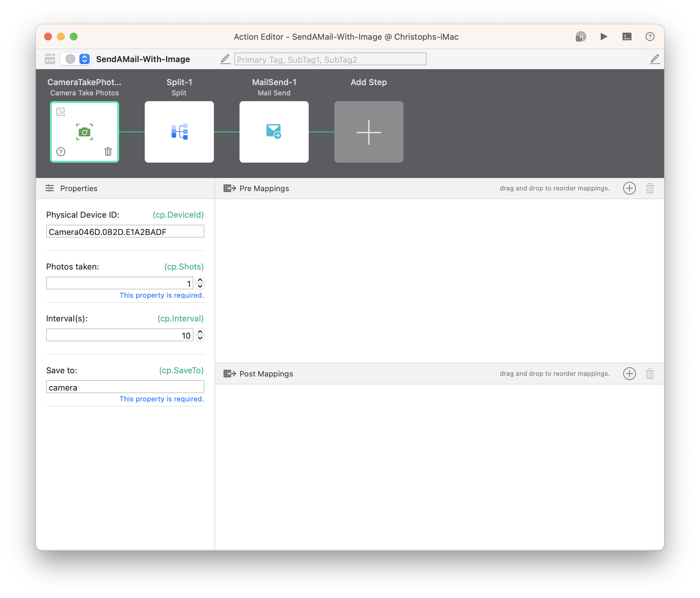Screen dimensions: 700x598
Task: Click the green full-screen window button
Action: point(74,36)
